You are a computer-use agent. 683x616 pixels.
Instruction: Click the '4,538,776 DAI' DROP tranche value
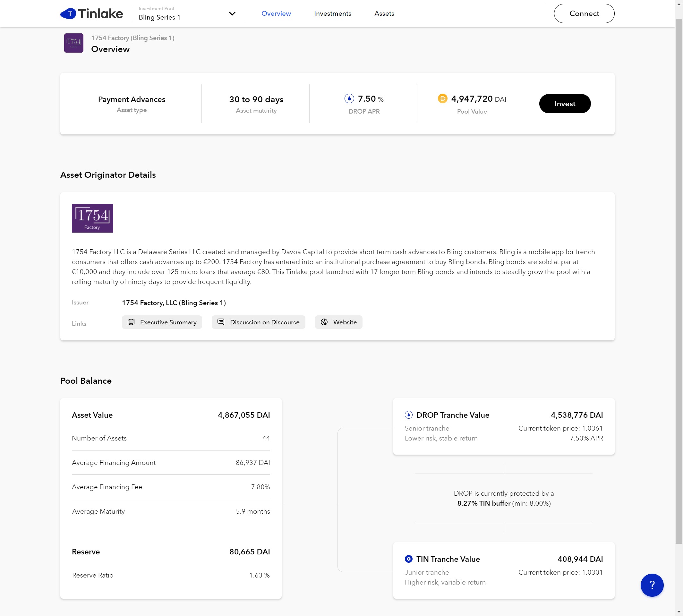click(577, 415)
